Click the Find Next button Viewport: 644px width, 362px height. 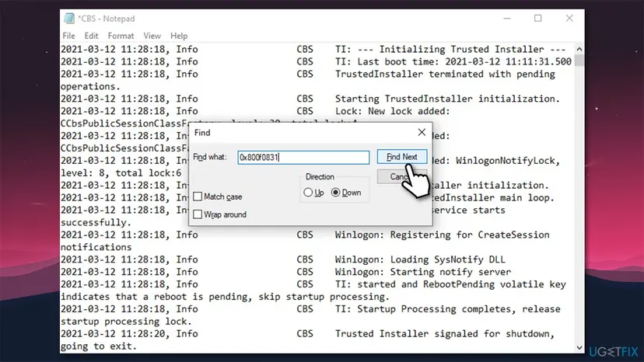(401, 157)
